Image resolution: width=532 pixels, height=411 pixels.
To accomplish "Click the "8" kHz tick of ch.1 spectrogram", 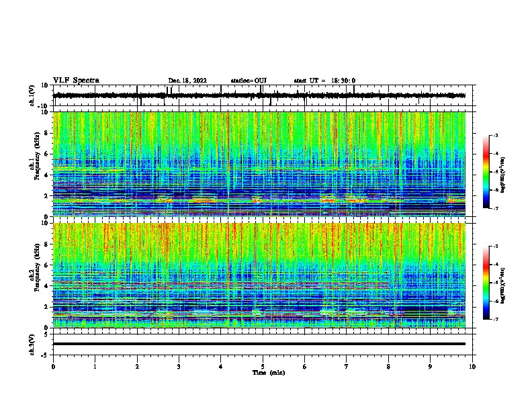I will pos(47,133).
